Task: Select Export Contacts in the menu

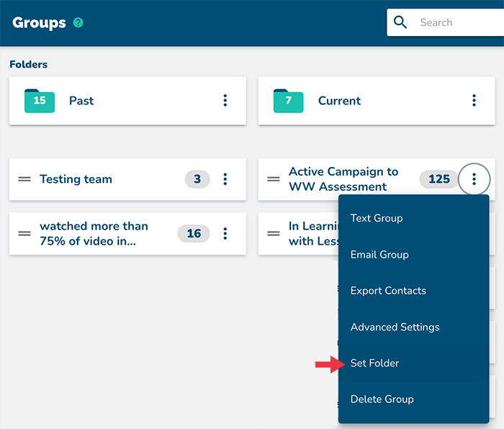Action: pos(388,291)
